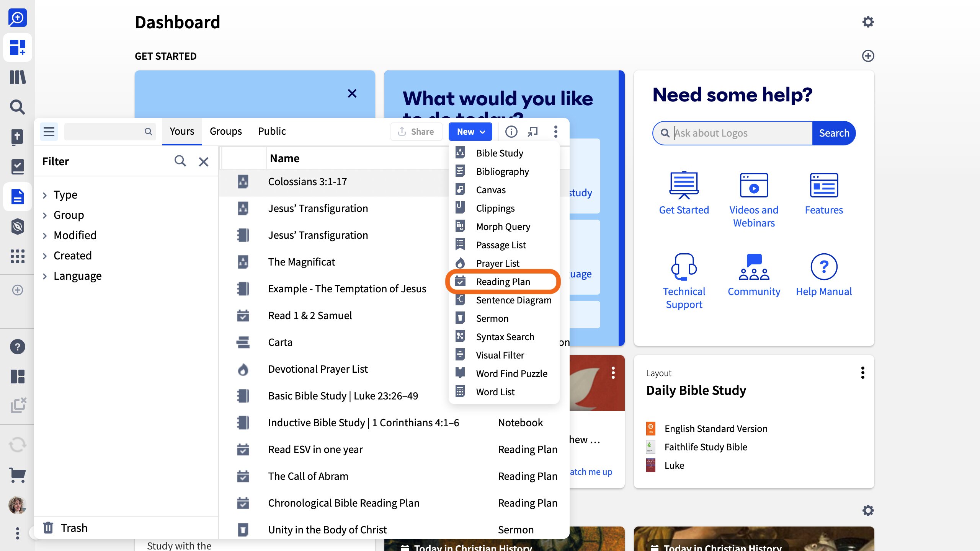Expand the Modified filter
The width and height of the screenshot is (980, 551).
pos(45,236)
